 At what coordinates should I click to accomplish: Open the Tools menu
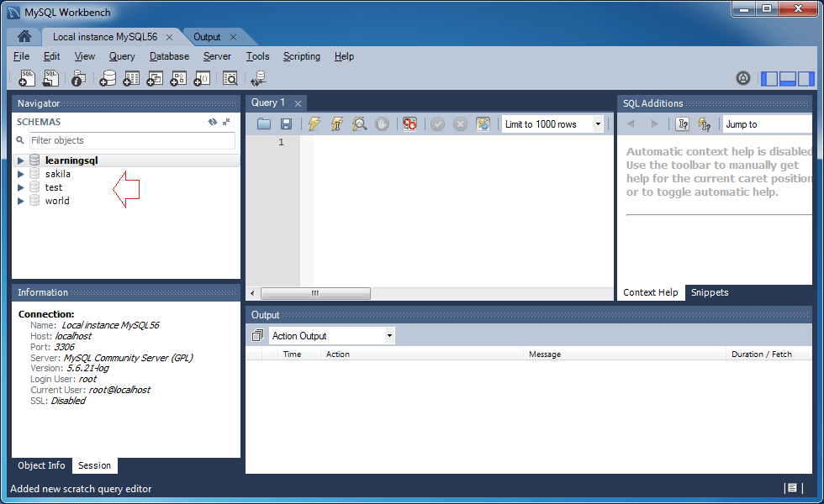pyautogui.click(x=257, y=56)
